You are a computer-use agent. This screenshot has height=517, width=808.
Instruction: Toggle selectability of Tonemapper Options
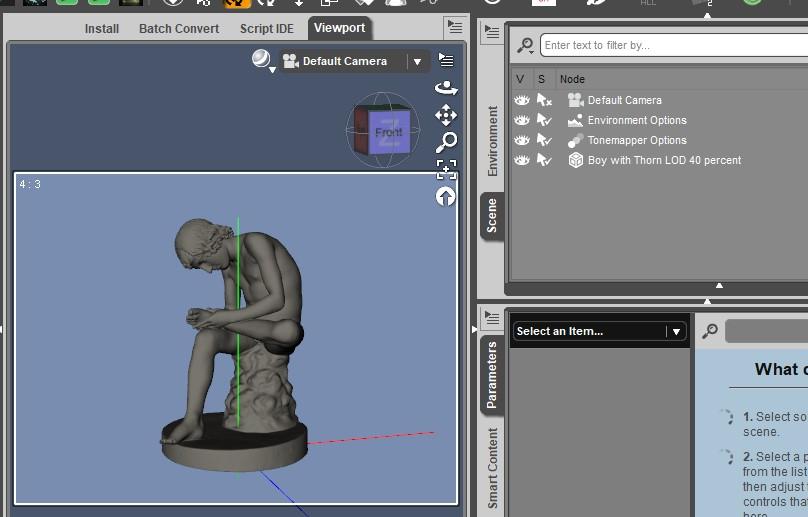coord(544,140)
